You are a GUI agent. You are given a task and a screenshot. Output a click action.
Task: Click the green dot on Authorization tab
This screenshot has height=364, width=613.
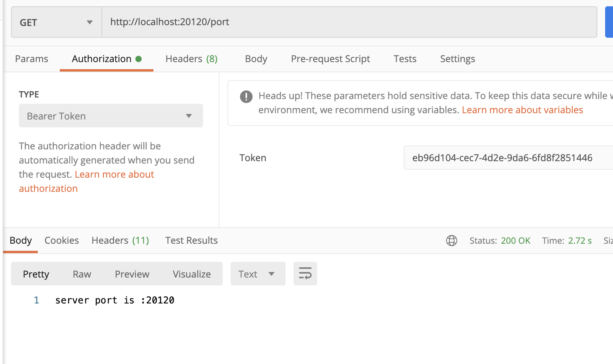[138, 58]
